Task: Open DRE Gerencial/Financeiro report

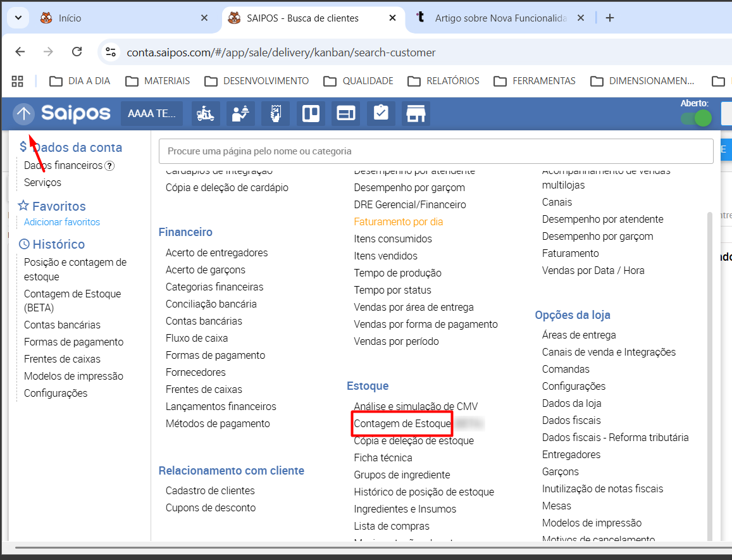Action: pyautogui.click(x=410, y=205)
